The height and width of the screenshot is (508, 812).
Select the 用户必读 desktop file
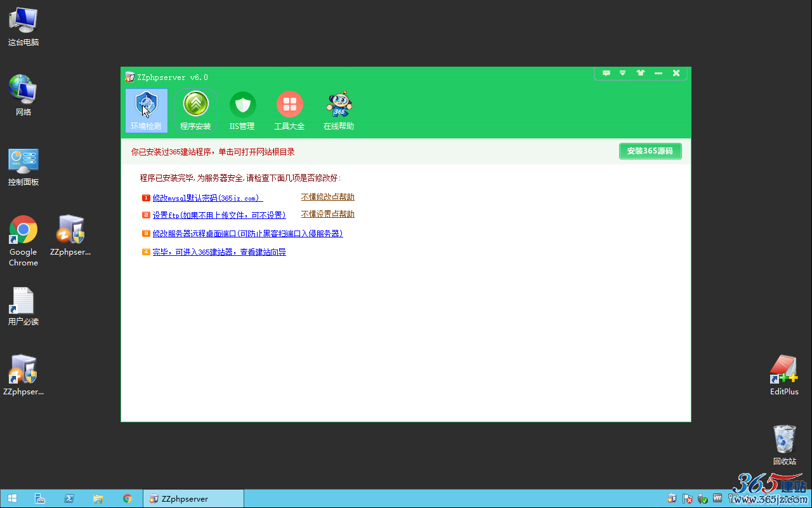pyautogui.click(x=23, y=306)
